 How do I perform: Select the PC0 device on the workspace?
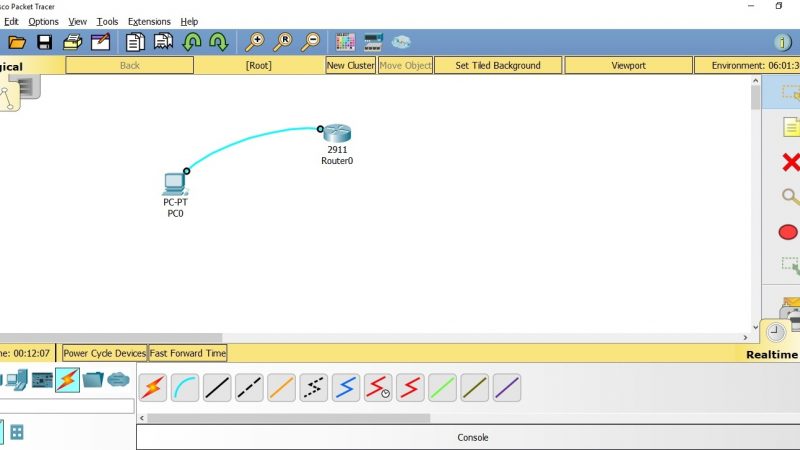click(175, 184)
